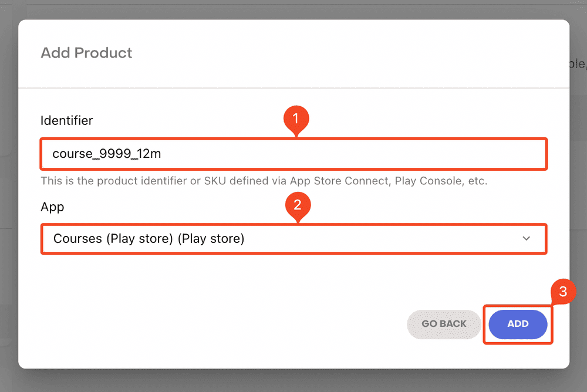Click the red annotation marker numbered 3
This screenshot has width=587, height=392.
562,293
